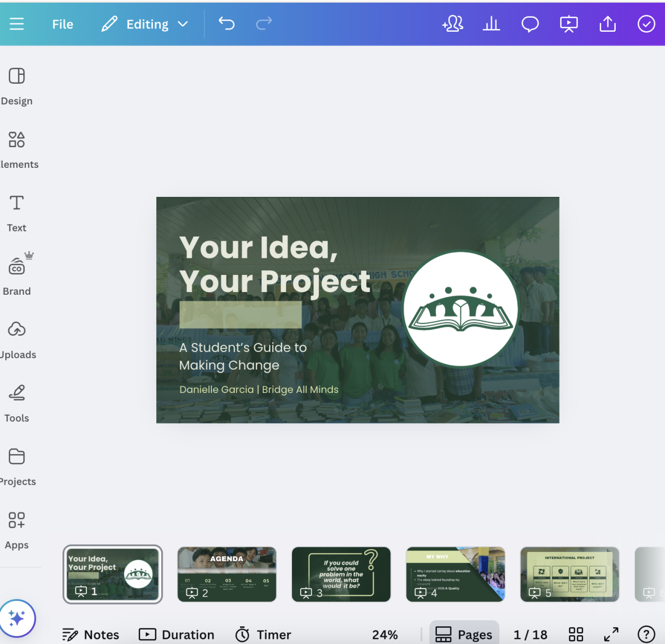The image size is (665, 644).
Task: Select the Agenda slide 2 thumbnail
Action: (x=227, y=574)
